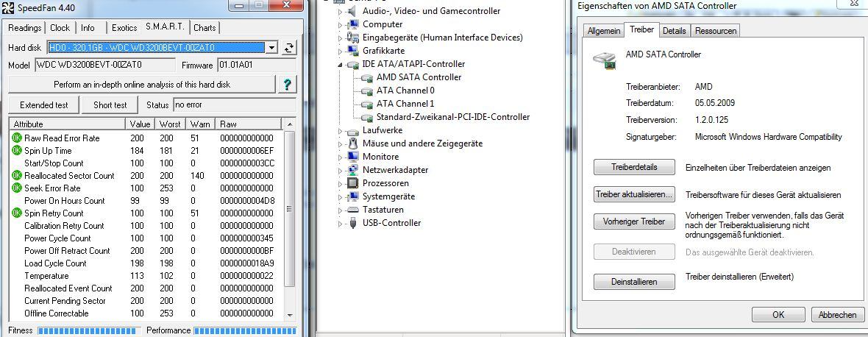Image resolution: width=868 pixels, height=337 pixels.
Task: Click the ATA Channel 1 icon
Action: click(366, 104)
